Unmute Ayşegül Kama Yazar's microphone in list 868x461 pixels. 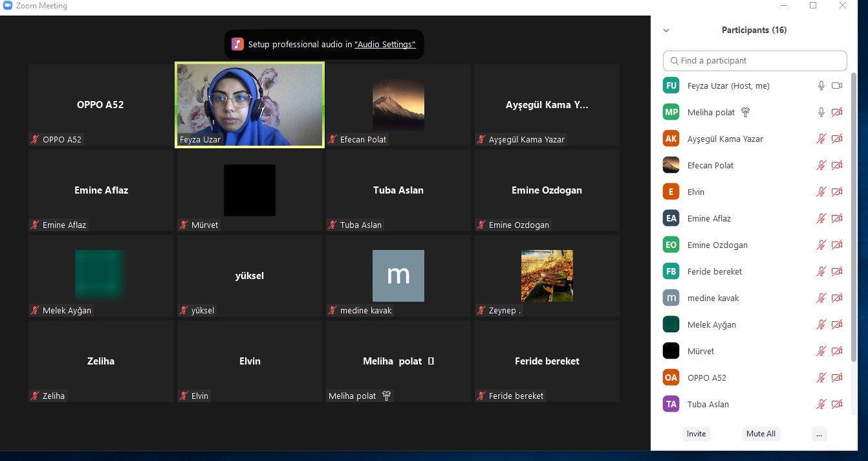(x=821, y=139)
